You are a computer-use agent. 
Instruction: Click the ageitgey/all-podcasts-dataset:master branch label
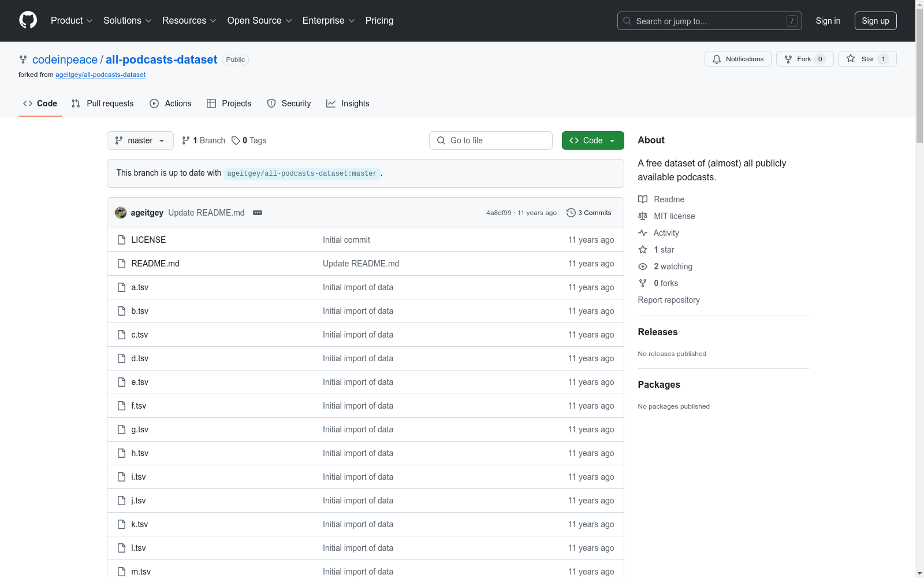[x=302, y=173]
